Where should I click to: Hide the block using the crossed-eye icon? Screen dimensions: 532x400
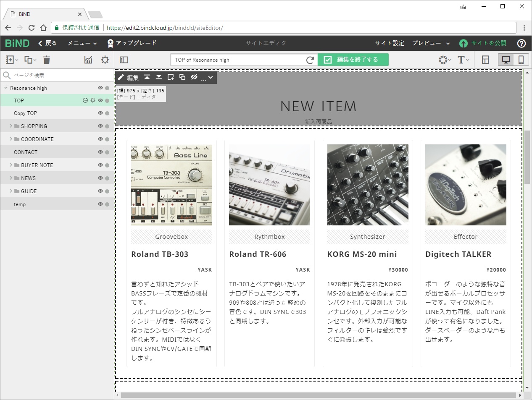point(194,77)
